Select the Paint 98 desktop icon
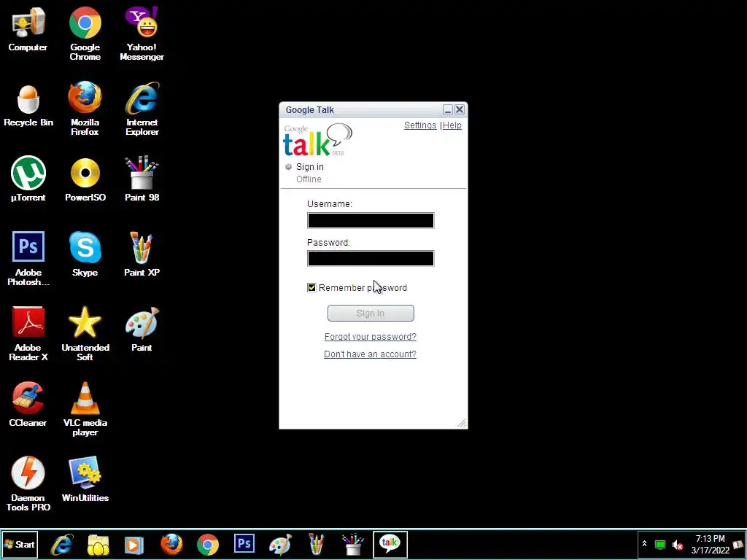747x560 pixels. pyautogui.click(x=142, y=179)
